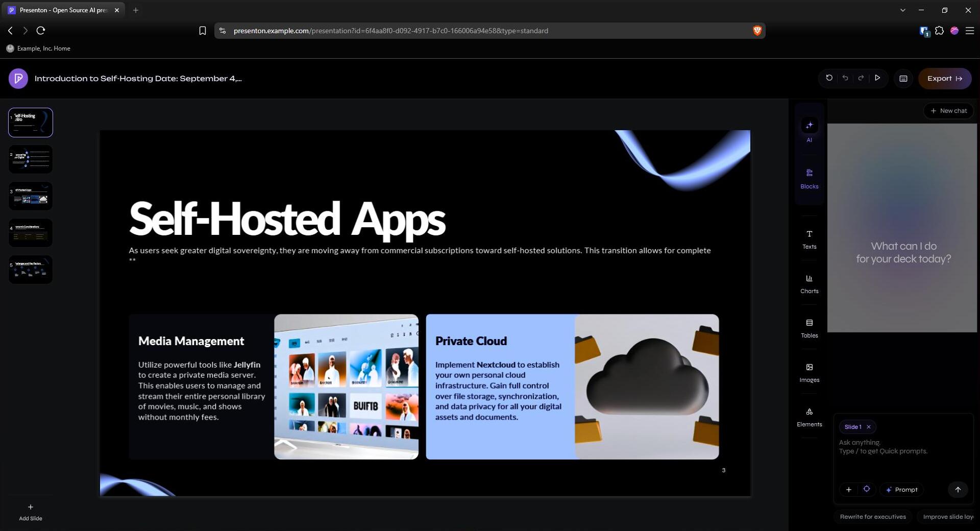This screenshot has width=980, height=531.
Task: Open the Blocks panel
Action: click(x=810, y=179)
